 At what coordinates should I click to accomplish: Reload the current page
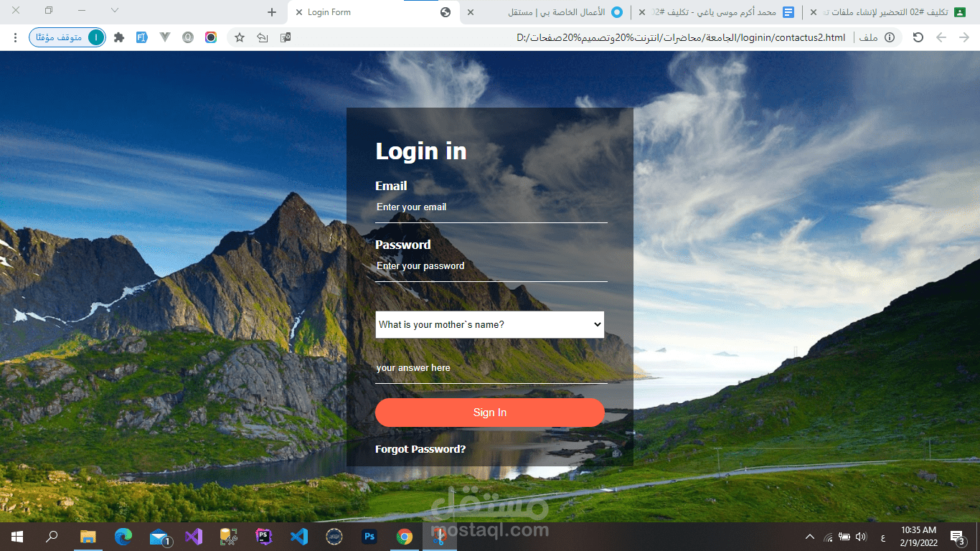pos(918,37)
